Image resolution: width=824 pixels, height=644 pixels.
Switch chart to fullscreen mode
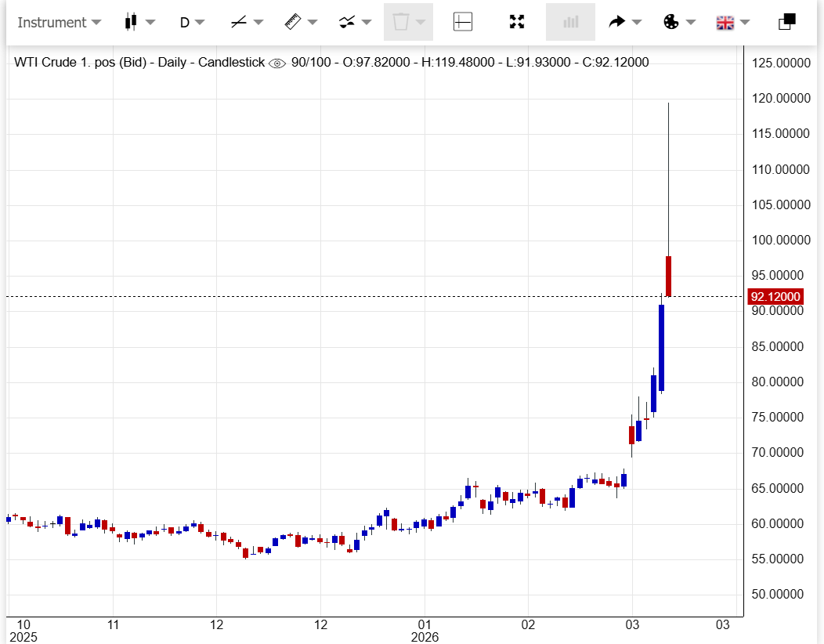(x=517, y=22)
